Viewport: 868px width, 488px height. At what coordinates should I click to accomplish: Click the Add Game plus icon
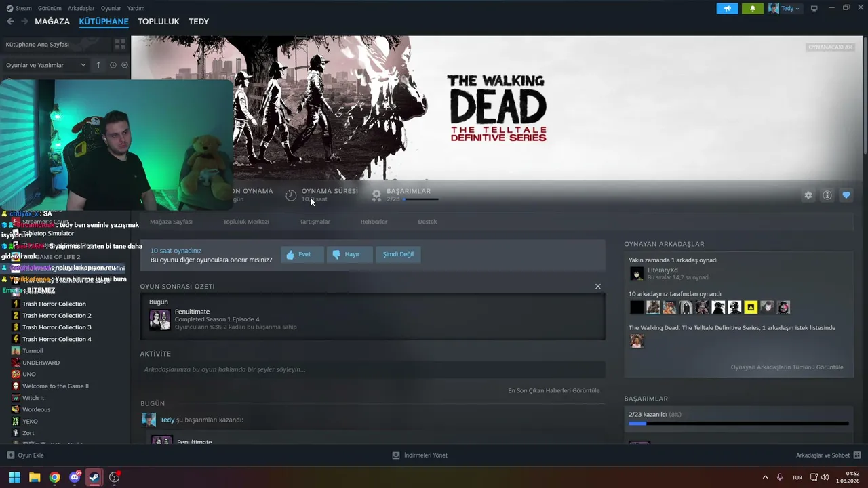pyautogui.click(x=10, y=455)
